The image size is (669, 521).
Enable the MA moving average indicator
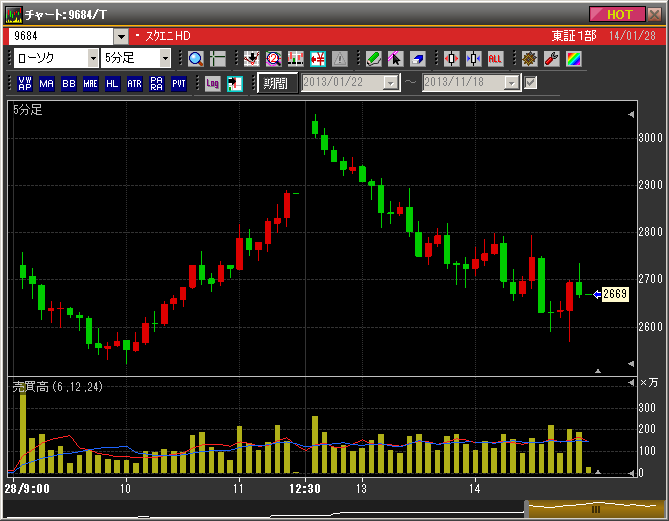pyautogui.click(x=46, y=83)
